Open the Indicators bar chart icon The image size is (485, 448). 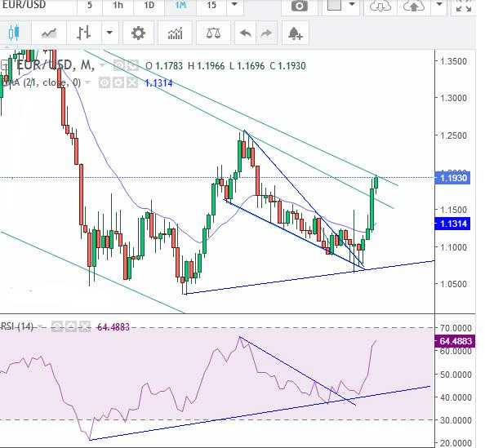tap(175, 33)
